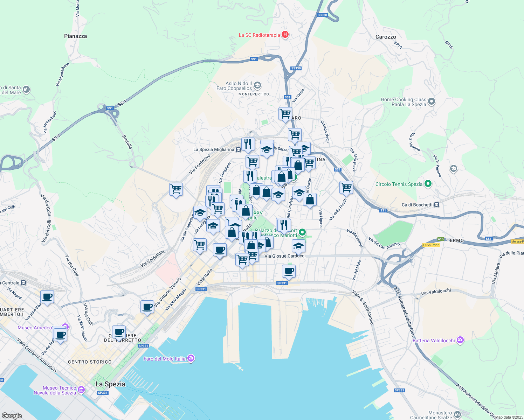
Task: Click the coffee marker beside Museo Amedeo
Action: coord(61,336)
